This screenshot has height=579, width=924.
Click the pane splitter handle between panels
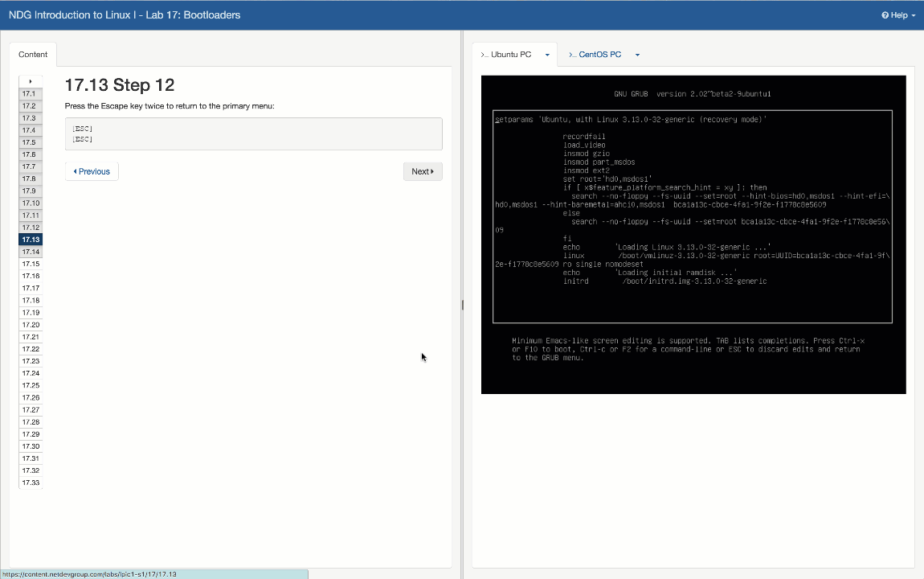[x=463, y=305]
